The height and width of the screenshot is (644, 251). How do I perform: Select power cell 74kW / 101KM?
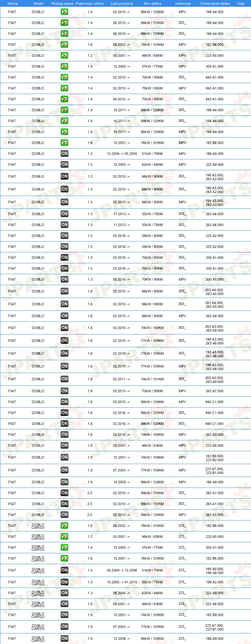[152, 379]
